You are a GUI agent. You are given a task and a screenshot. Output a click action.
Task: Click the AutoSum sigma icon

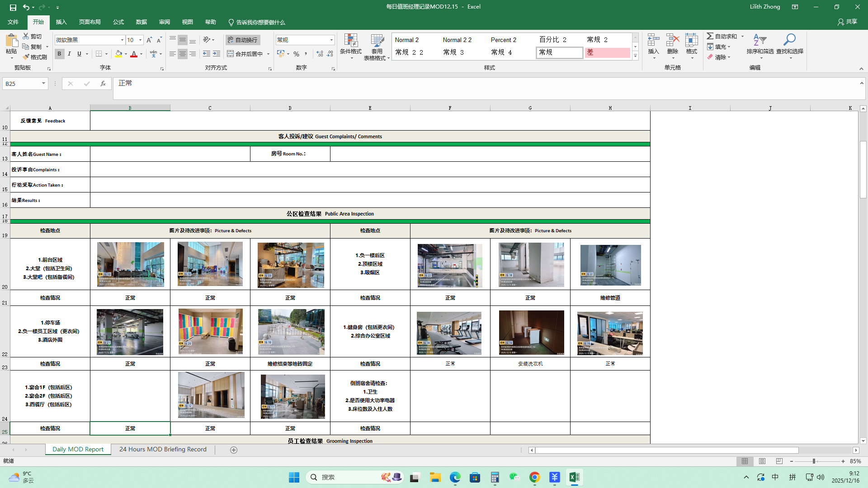click(x=710, y=36)
